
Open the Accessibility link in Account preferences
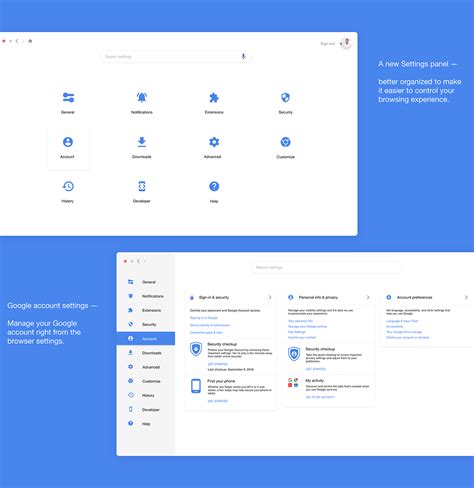coord(395,327)
